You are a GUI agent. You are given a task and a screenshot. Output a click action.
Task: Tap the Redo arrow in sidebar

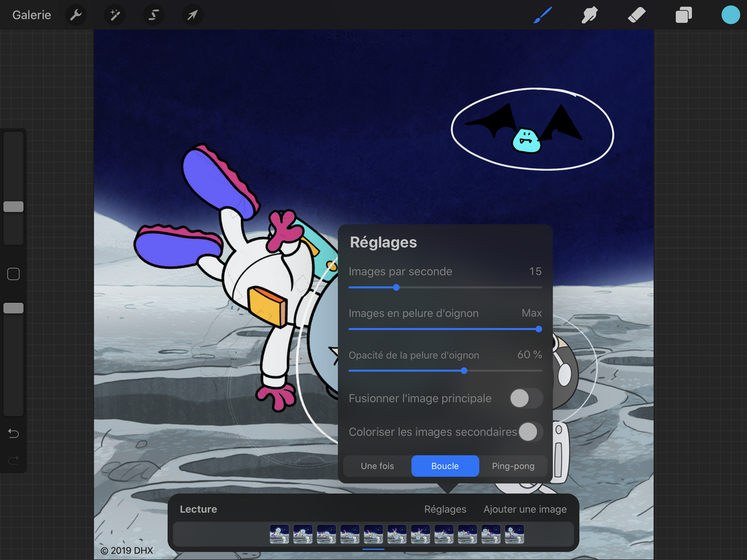tap(13, 460)
